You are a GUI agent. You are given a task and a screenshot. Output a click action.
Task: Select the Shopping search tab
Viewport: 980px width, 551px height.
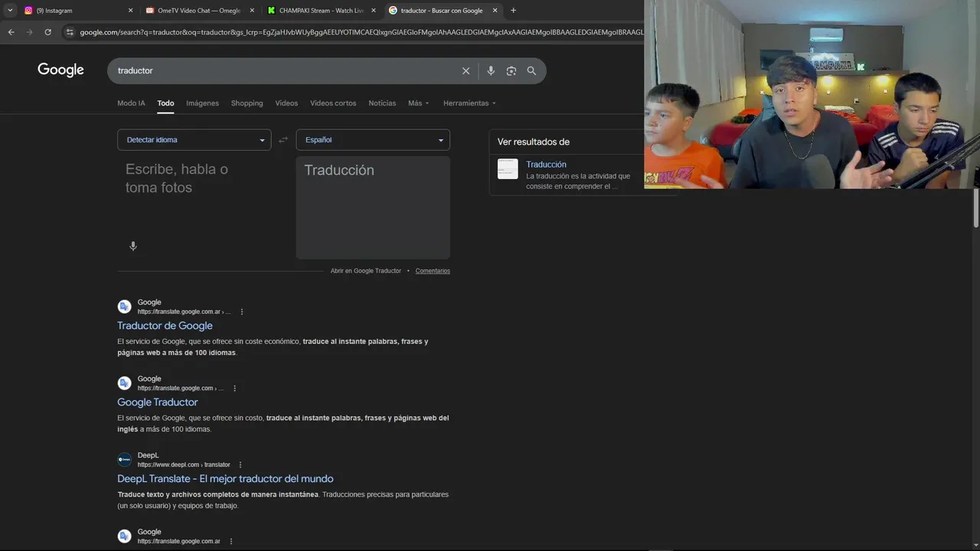pyautogui.click(x=247, y=103)
